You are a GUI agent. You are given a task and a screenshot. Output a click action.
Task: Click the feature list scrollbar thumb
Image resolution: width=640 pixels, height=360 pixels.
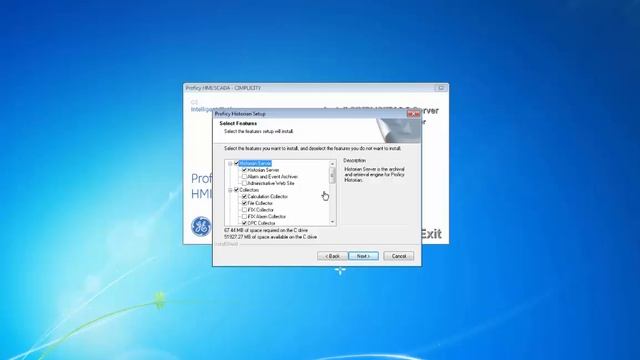point(332,176)
